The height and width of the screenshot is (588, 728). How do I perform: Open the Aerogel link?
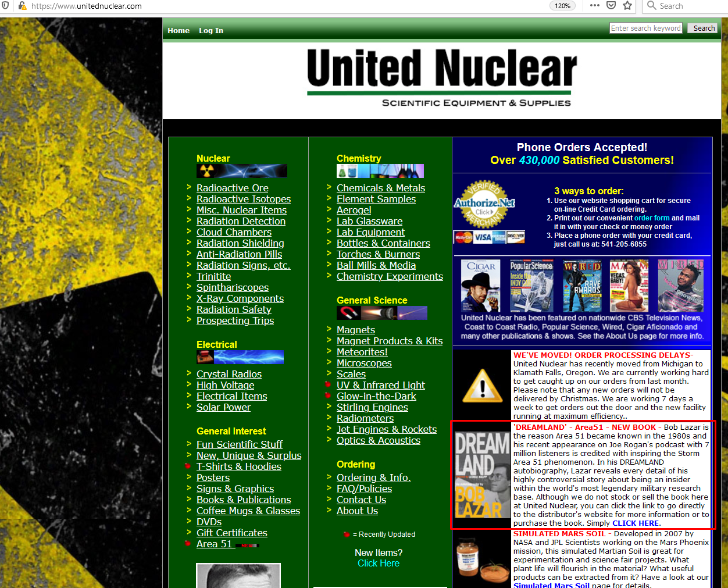[354, 210]
